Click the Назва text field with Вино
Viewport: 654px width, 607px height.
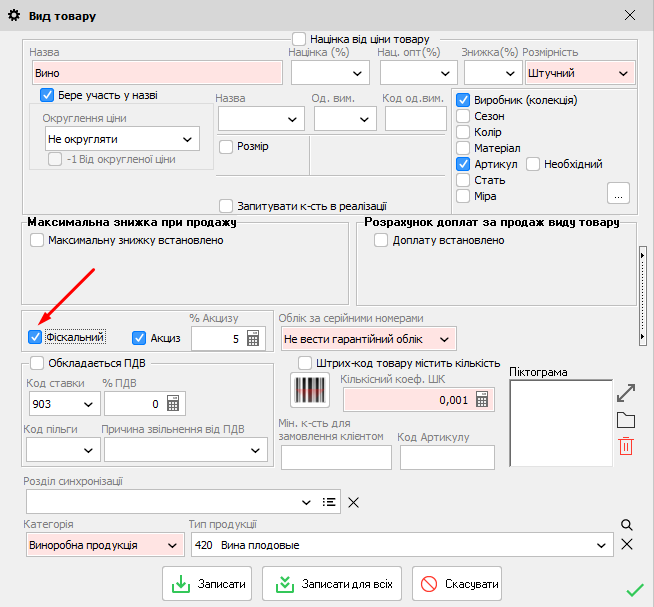(x=156, y=73)
